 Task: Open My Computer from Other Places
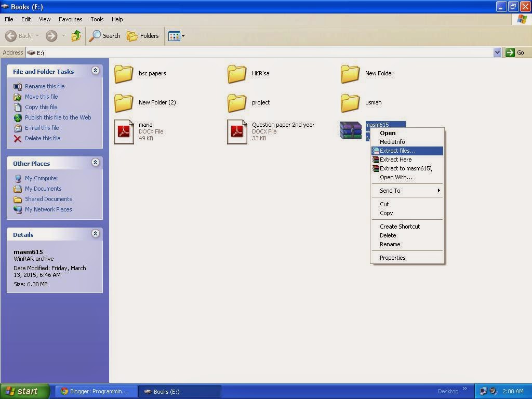click(41, 178)
